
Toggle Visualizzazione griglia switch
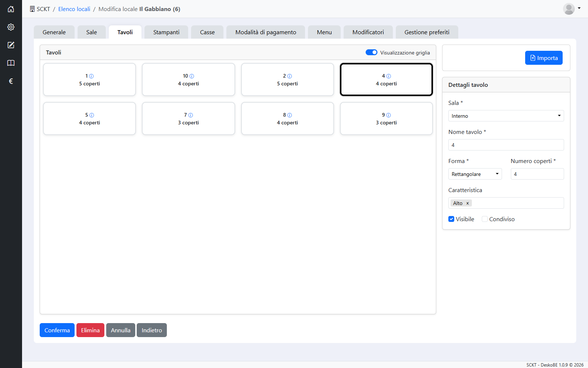372,52
